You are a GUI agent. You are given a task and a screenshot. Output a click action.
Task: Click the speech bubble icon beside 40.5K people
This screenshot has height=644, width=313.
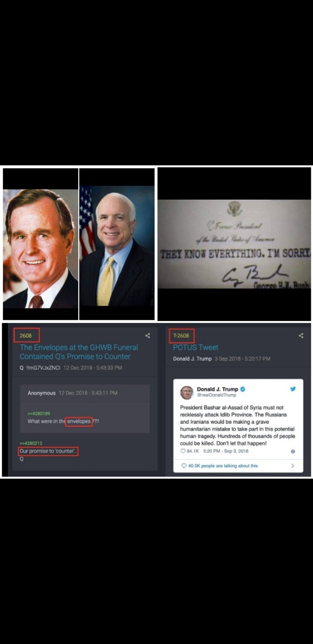[x=183, y=466]
